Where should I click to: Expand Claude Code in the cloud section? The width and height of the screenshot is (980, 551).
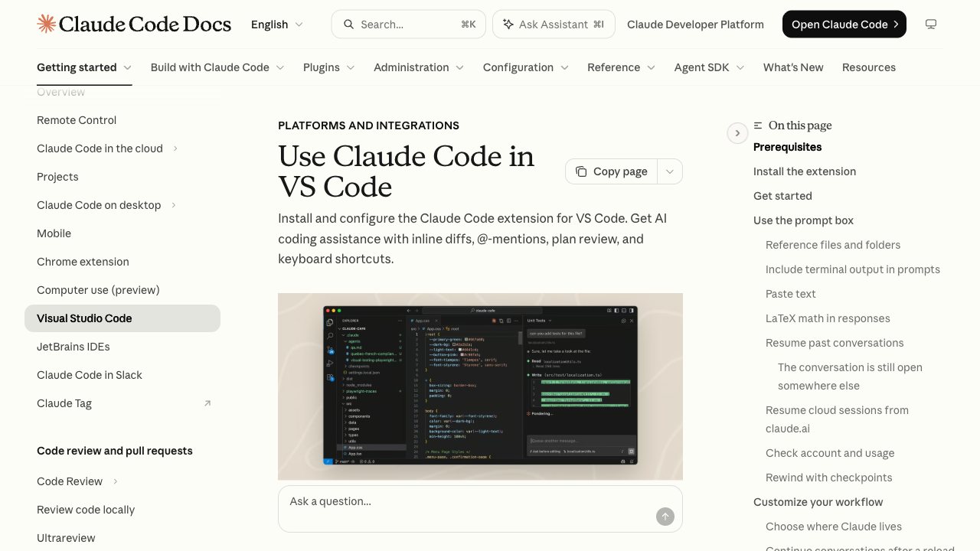tap(175, 148)
